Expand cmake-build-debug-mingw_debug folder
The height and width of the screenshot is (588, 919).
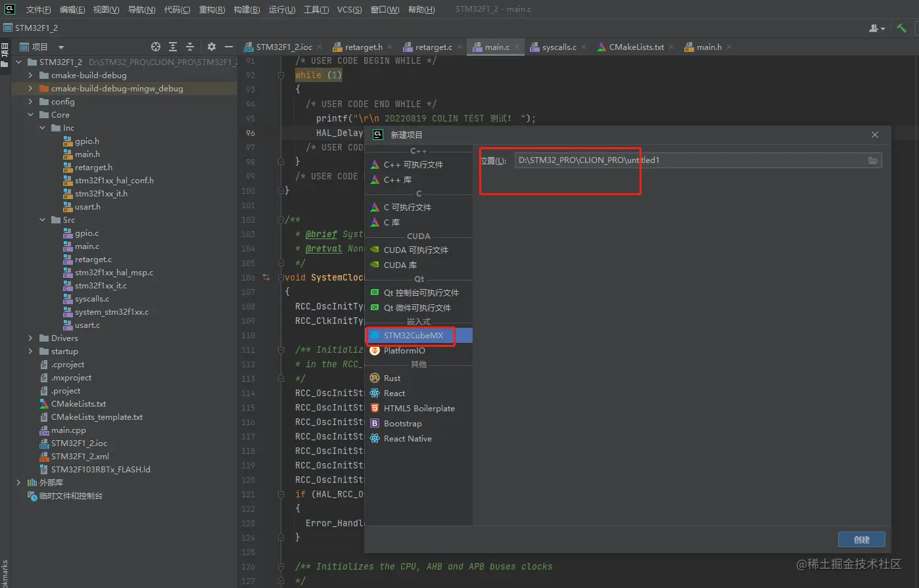30,89
